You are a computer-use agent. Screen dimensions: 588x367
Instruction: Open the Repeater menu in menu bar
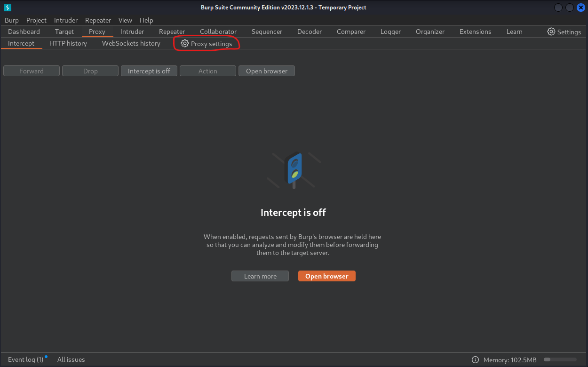(98, 20)
